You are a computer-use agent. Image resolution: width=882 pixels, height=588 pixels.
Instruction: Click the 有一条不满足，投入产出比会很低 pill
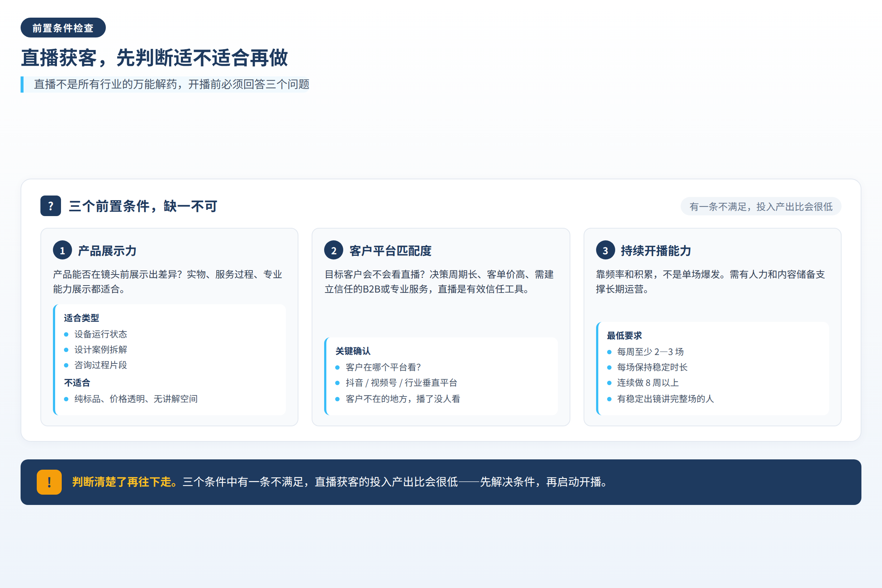[x=761, y=207]
